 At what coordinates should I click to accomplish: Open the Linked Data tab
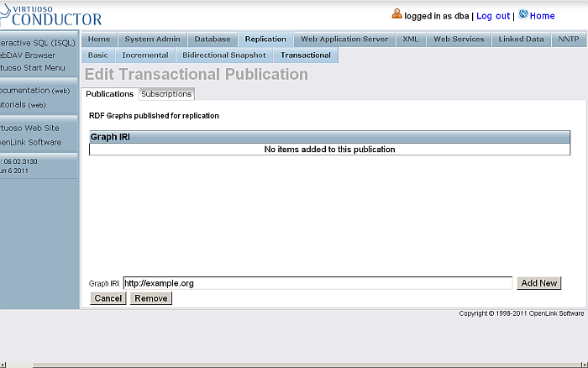pos(521,39)
